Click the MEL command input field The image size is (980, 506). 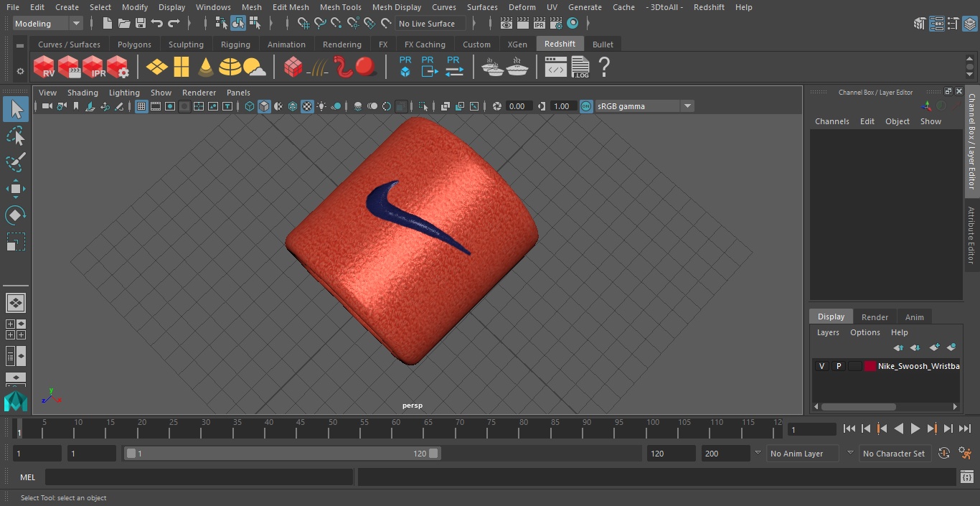[x=199, y=477]
